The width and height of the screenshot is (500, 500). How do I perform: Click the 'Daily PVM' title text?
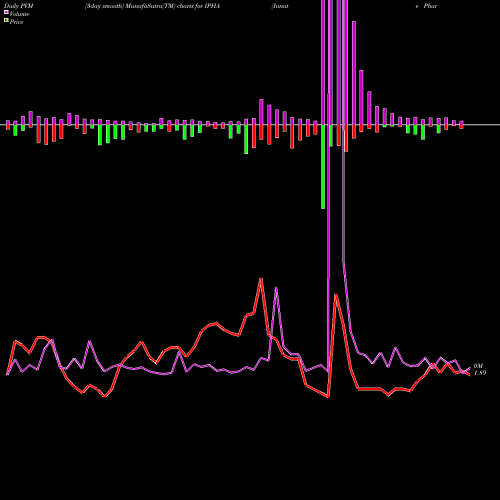19,6
